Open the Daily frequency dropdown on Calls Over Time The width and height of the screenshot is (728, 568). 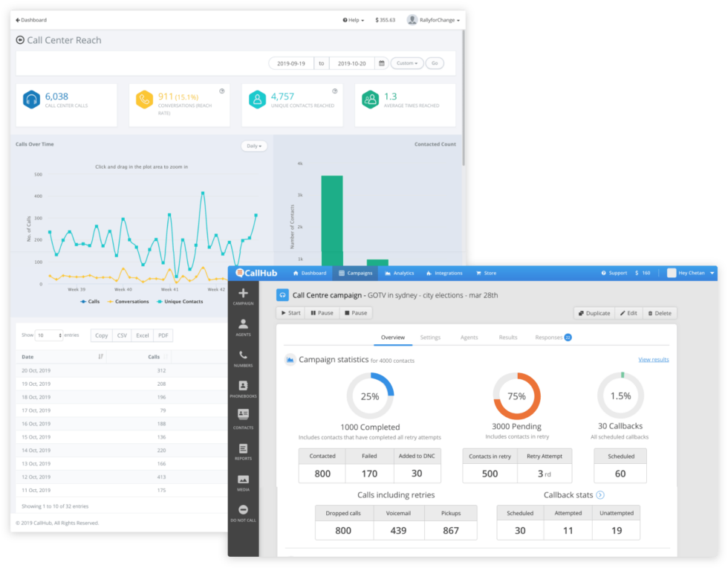pos(253,146)
